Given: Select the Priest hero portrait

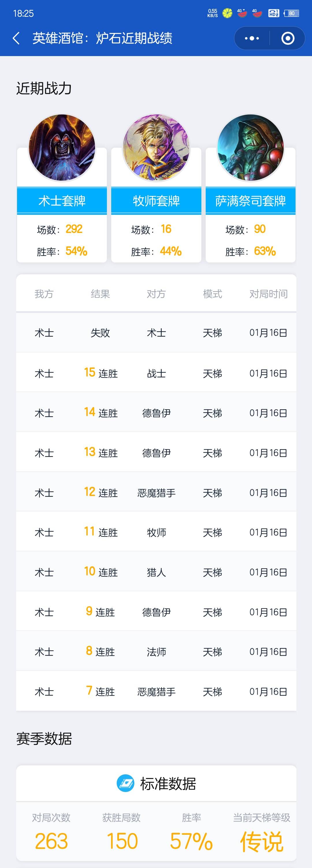Looking at the screenshot, I should (x=156, y=148).
